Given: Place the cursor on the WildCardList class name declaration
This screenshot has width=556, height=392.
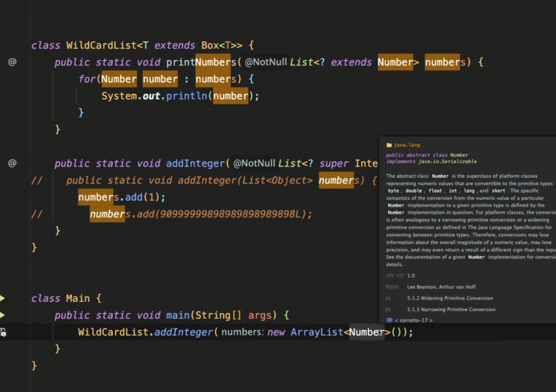Looking at the screenshot, I should (101, 45).
